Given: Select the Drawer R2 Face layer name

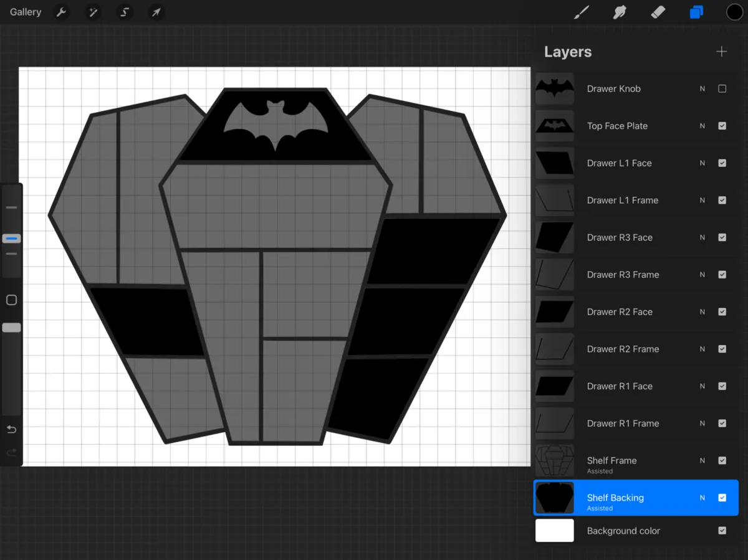Looking at the screenshot, I should [620, 311].
